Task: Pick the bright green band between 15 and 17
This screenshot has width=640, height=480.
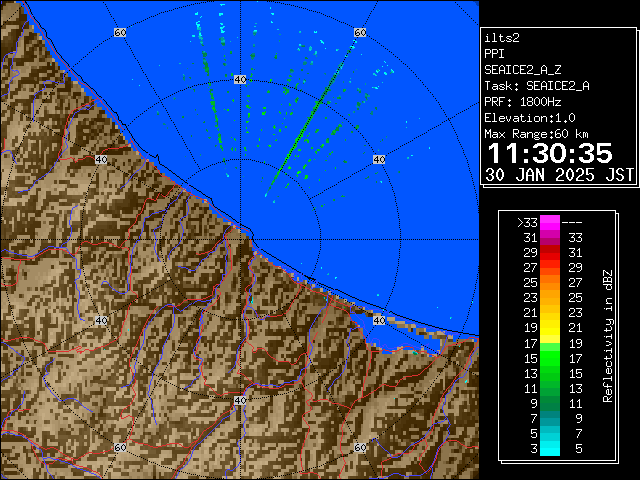Action: tap(550, 358)
